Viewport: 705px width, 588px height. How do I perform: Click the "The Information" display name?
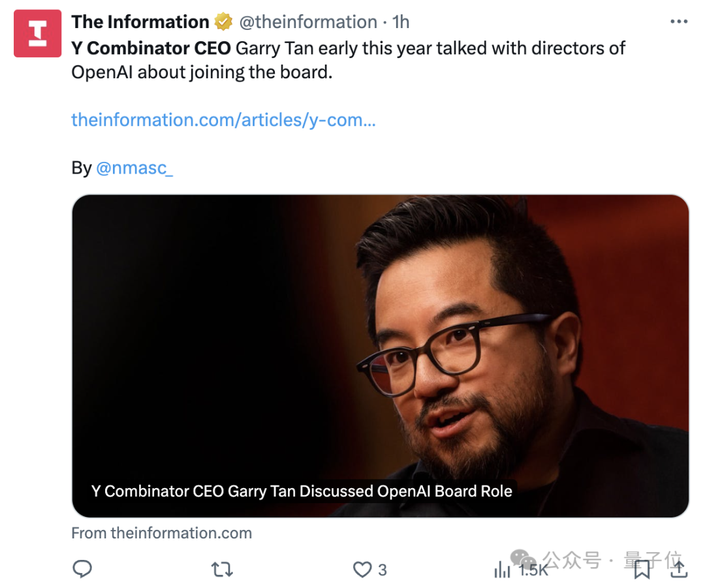click(x=140, y=22)
